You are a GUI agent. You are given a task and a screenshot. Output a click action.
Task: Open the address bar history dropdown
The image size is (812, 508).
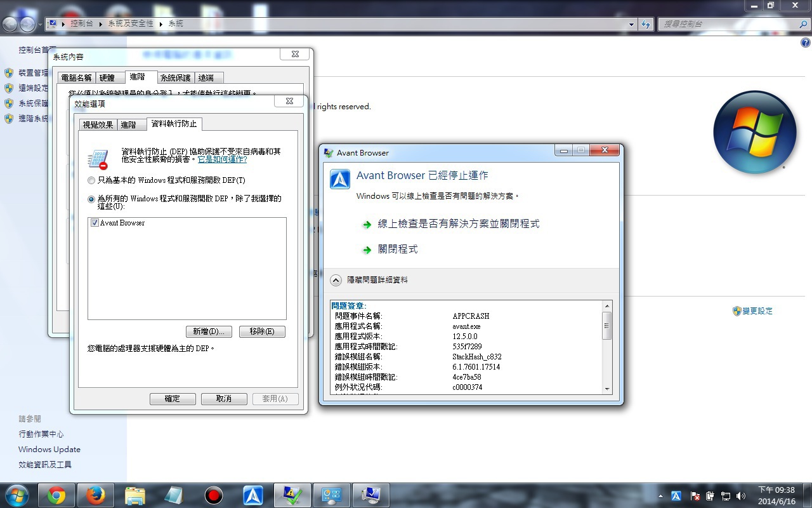coord(631,24)
